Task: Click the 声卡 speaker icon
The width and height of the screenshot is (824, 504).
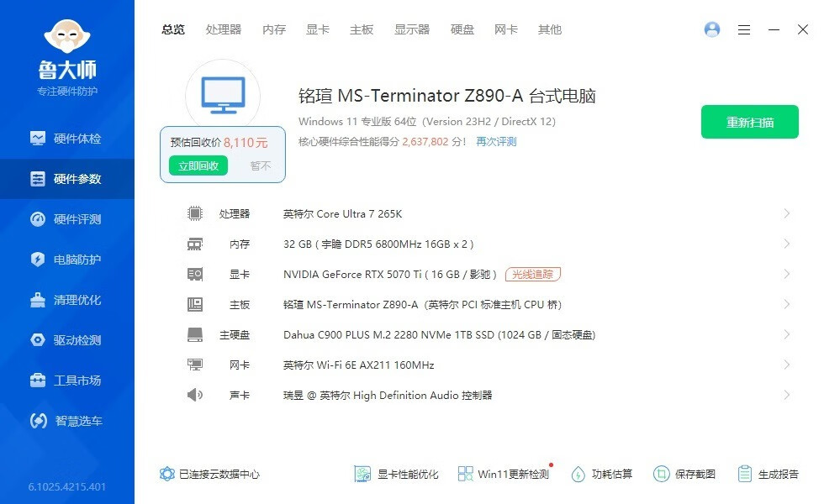Action: (195, 395)
